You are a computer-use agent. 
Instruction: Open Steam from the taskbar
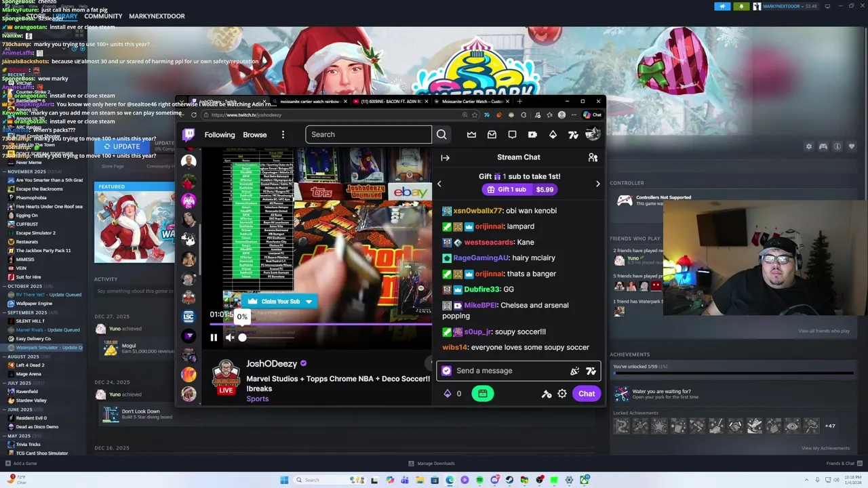pyautogui.click(x=509, y=480)
